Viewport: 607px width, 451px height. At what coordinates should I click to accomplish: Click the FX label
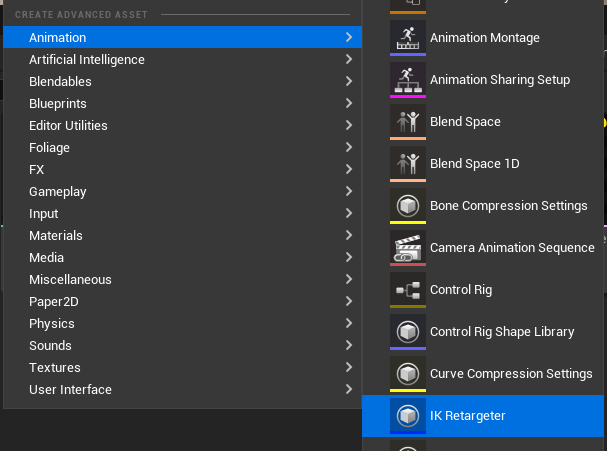[x=36, y=170]
